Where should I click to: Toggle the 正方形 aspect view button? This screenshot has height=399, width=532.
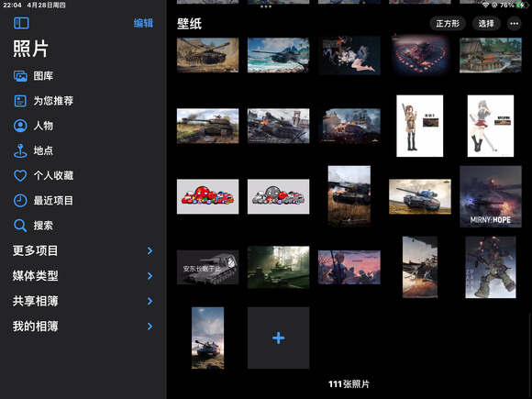click(x=448, y=24)
